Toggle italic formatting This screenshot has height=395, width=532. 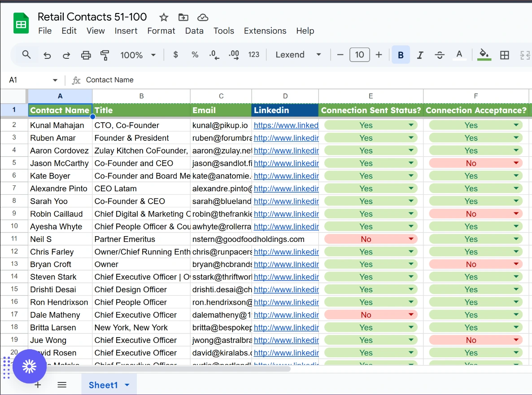coord(420,55)
